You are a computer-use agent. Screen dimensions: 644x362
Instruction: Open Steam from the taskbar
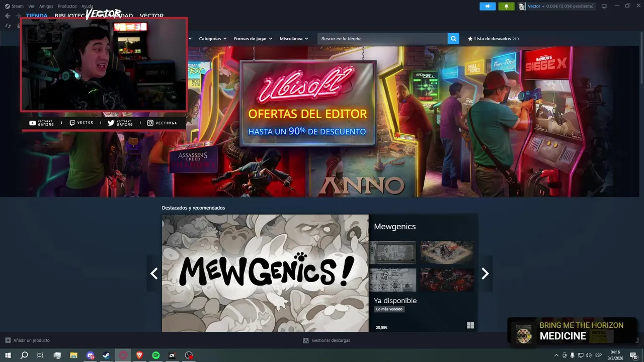point(106,355)
